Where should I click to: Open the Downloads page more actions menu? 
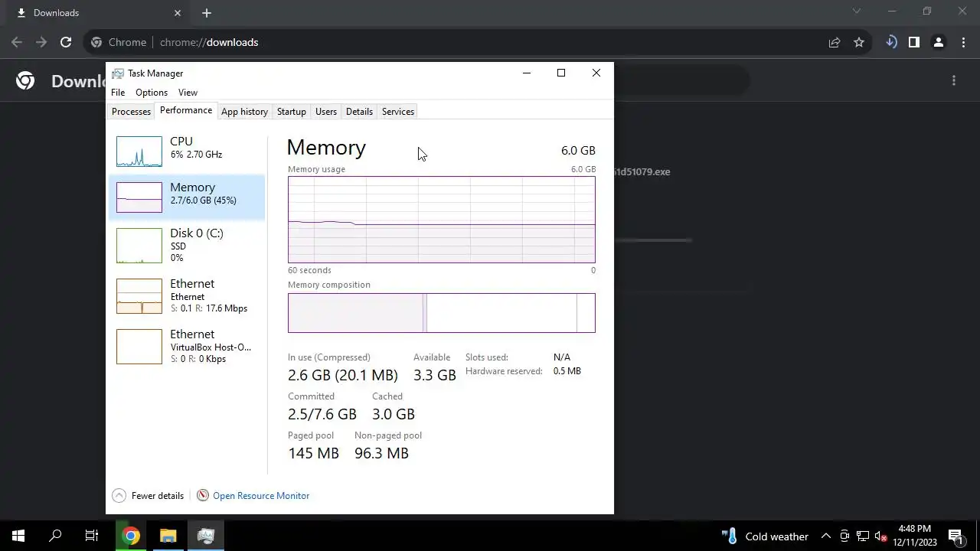tap(954, 80)
